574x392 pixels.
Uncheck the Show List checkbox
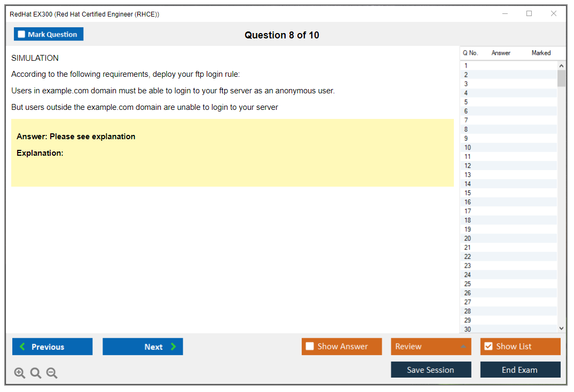point(488,347)
